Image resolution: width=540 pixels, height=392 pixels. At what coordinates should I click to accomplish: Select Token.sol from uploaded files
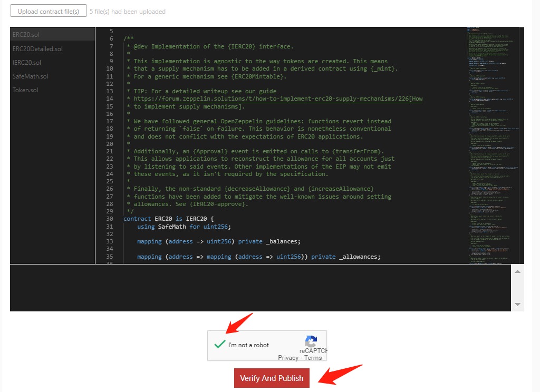pyautogui.click(x=25, y=90)
